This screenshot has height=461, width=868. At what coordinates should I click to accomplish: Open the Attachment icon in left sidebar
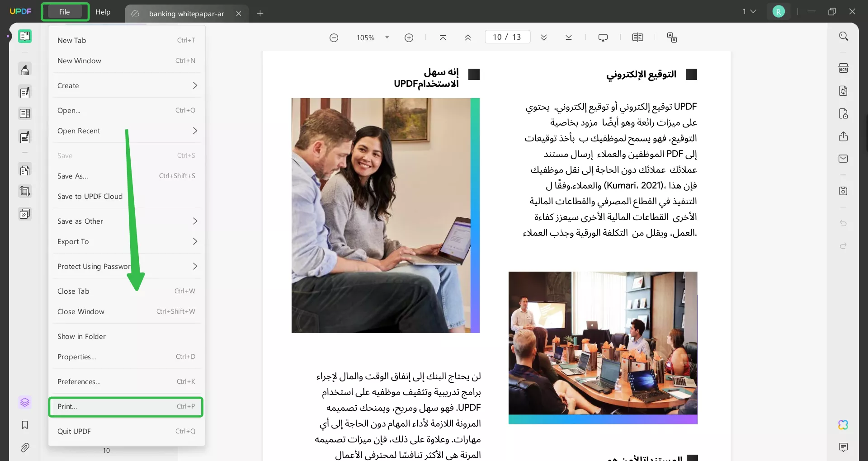[25, 447]
